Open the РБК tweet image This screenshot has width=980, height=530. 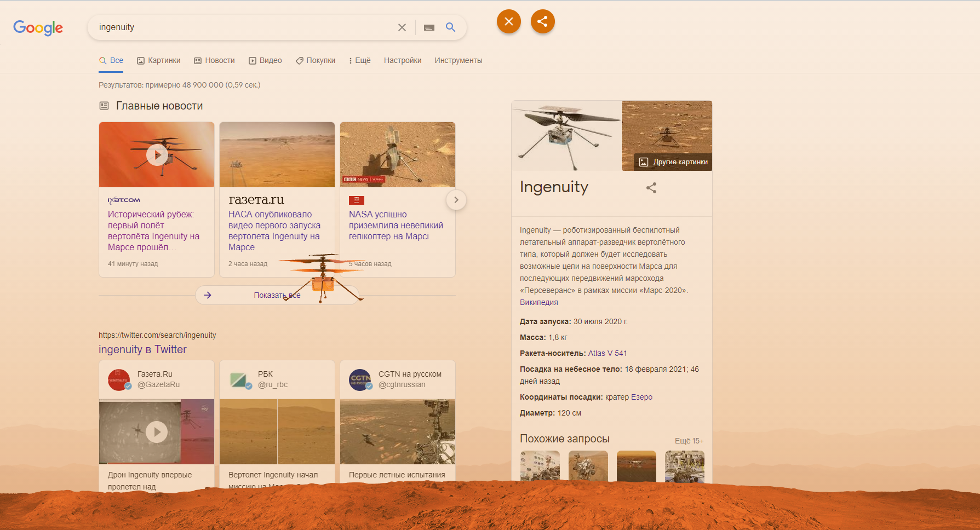[x=277, y=432]
